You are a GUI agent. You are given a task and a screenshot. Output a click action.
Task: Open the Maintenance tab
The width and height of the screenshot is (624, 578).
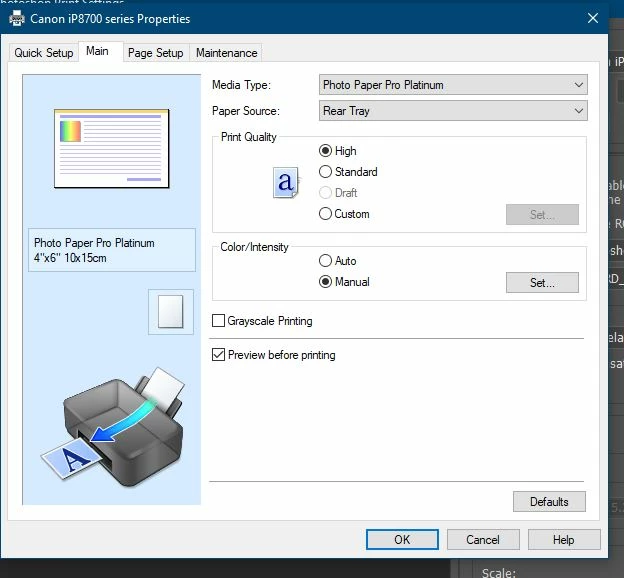click(226, 53)
